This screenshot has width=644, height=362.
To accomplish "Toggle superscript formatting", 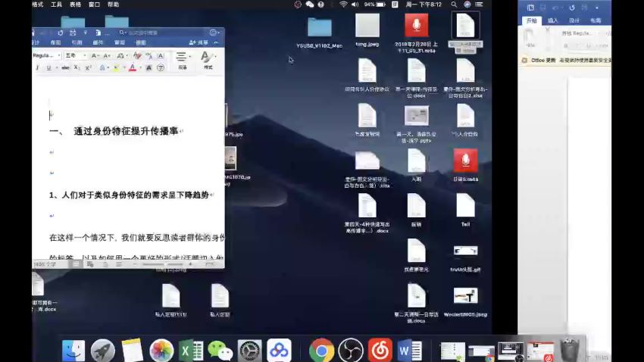I will 89,67.
